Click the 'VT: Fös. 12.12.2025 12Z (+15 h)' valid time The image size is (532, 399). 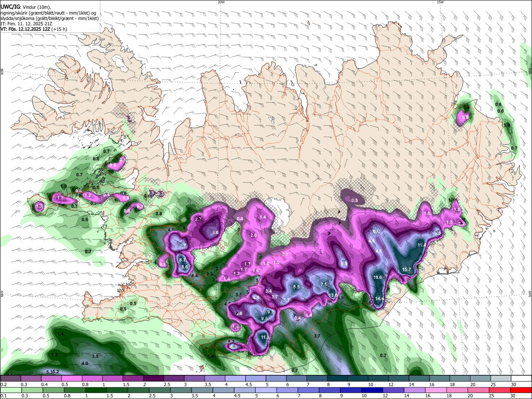(x=34, y=29)
